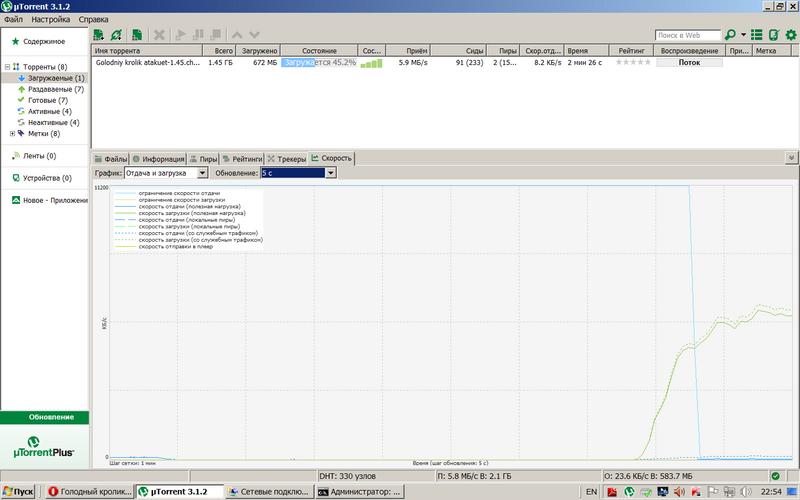The image size is (800, 500).
Task: Add a torrent with the toolbar icon
Action: (98, 35)
